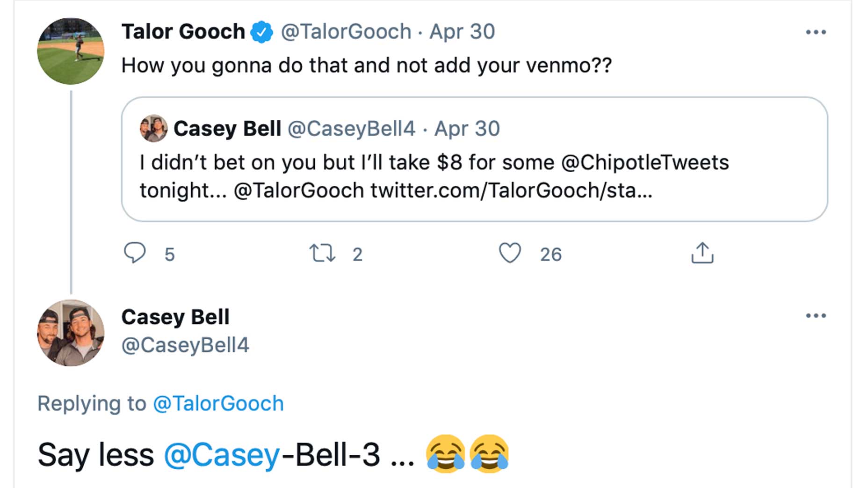Viewport: 868px width, 488px height.
Task: Open more options on Casey Bell's reply
Action: (816, 316)
